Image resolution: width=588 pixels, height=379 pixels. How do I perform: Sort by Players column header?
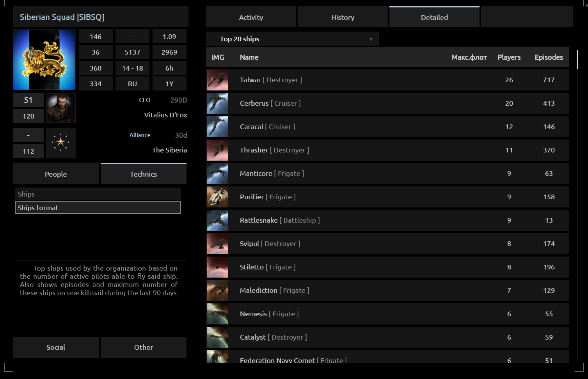point(509,57)
